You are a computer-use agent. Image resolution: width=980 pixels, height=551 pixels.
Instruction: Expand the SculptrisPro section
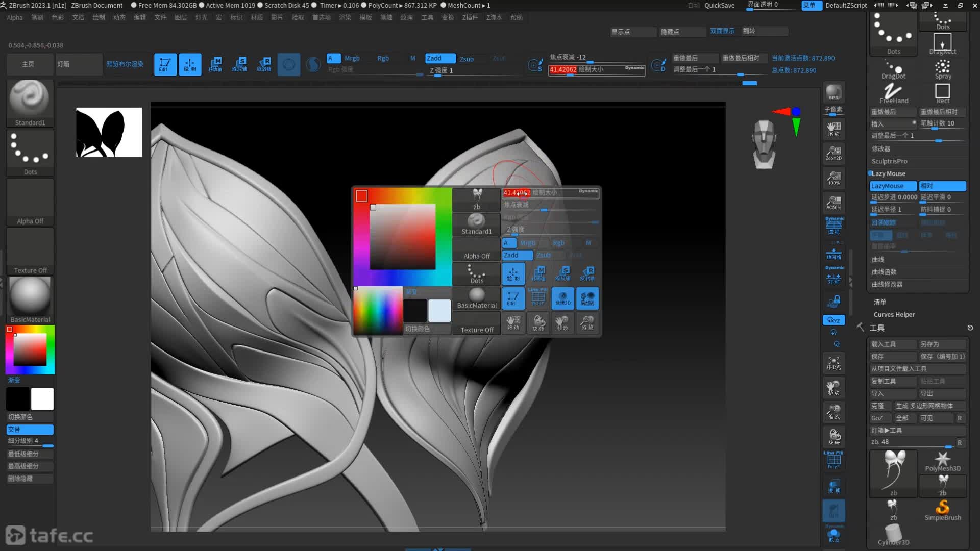[x=889, y=161]
